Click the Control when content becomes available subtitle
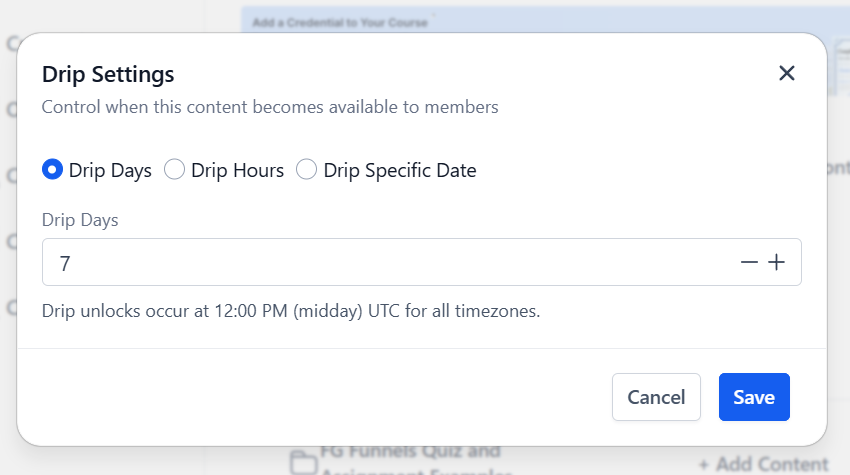Viewport: 850px width, 475px height. click(270, 107)
